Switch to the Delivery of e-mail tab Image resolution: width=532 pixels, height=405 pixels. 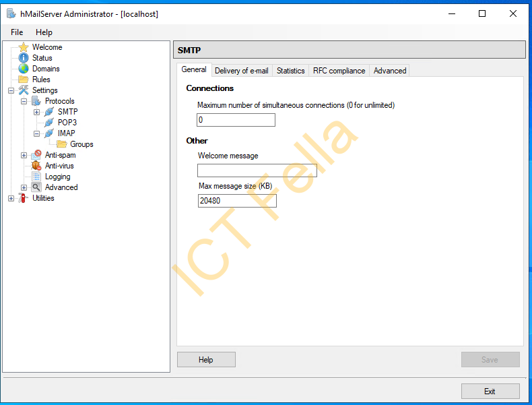242,71
